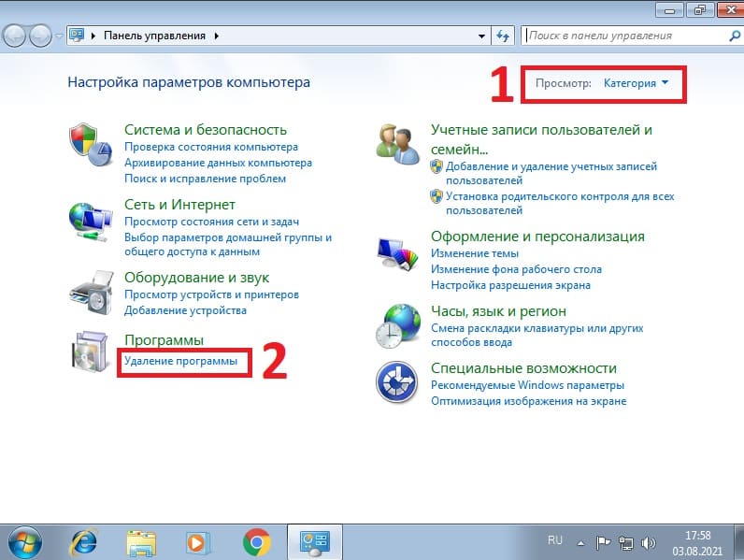The image size is (744, 560).
Task: Open the User Accounts people icon
Action: click(397, 144)
